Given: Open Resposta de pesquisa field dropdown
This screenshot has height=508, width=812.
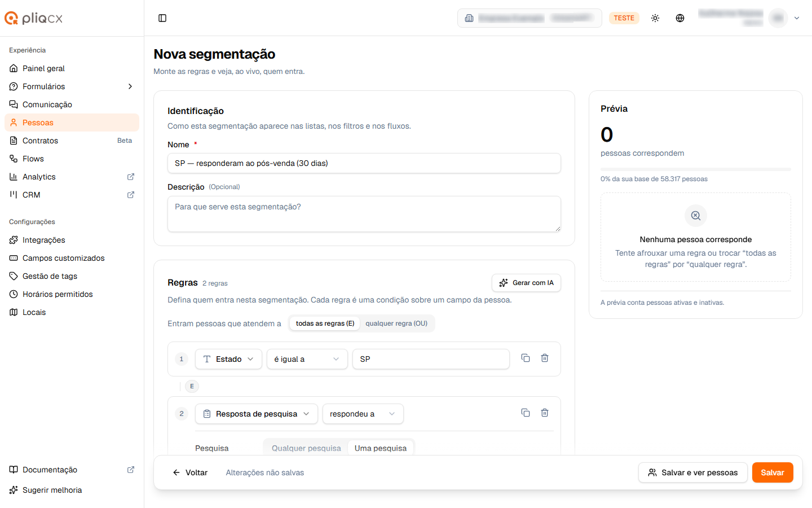Looking at the screenshot, I should [x=257, y=414].
